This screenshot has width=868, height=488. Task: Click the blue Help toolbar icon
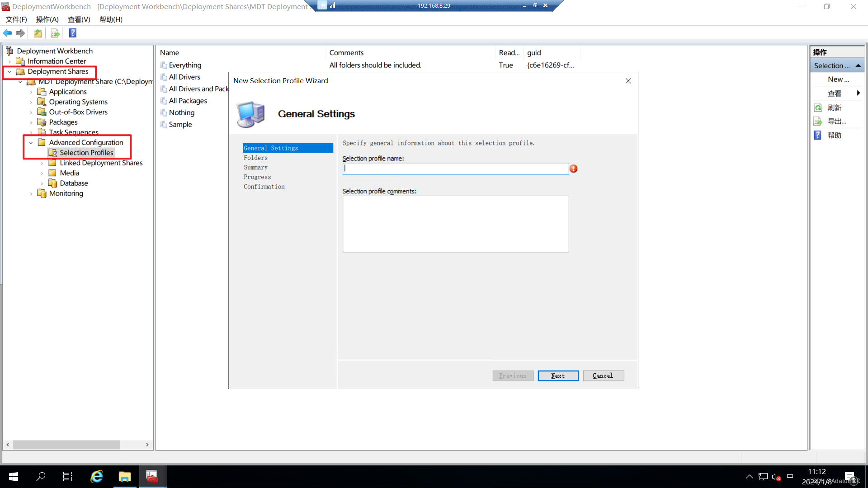[x=72, y=33]
